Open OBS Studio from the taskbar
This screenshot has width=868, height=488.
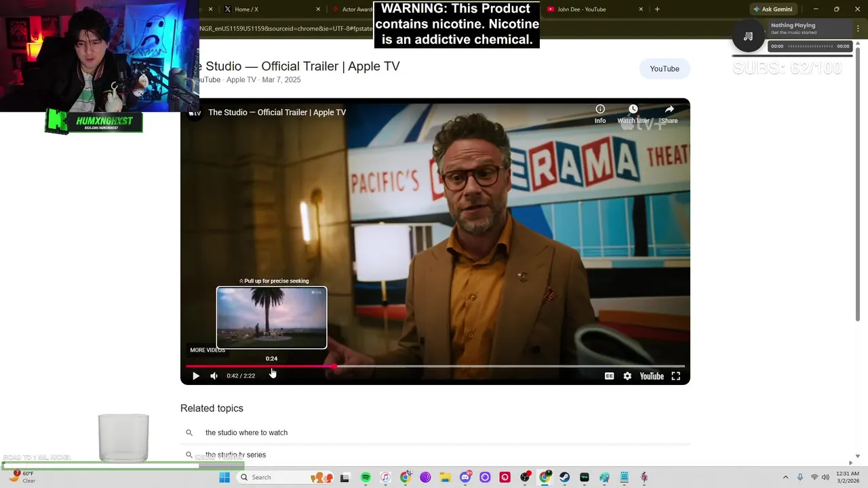(525, 478)
